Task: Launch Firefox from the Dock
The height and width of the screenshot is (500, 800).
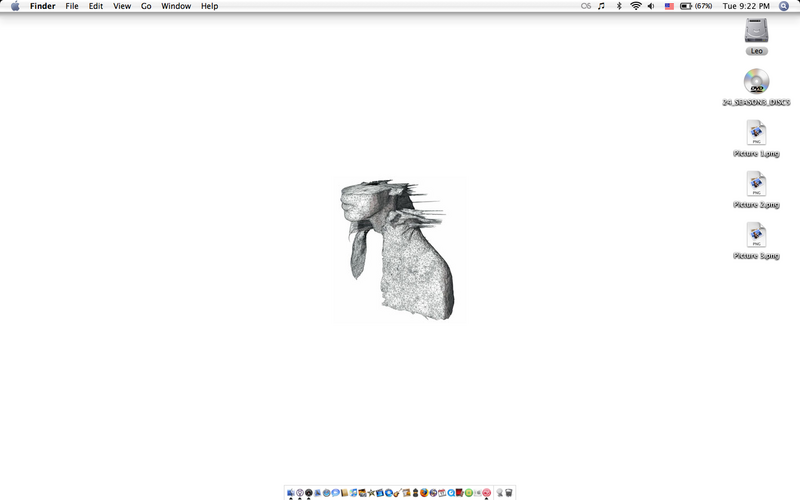Action: pyautogui.click(x=424, y=493)
